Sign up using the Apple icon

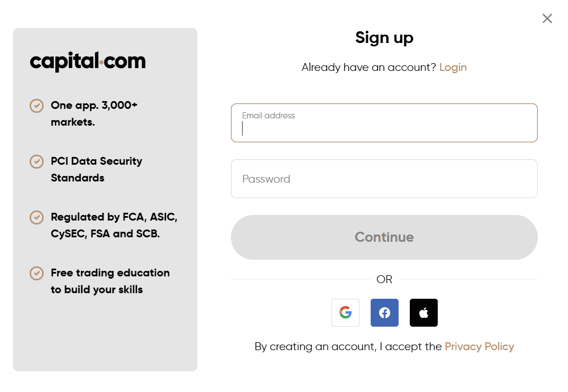coord(423,313)
